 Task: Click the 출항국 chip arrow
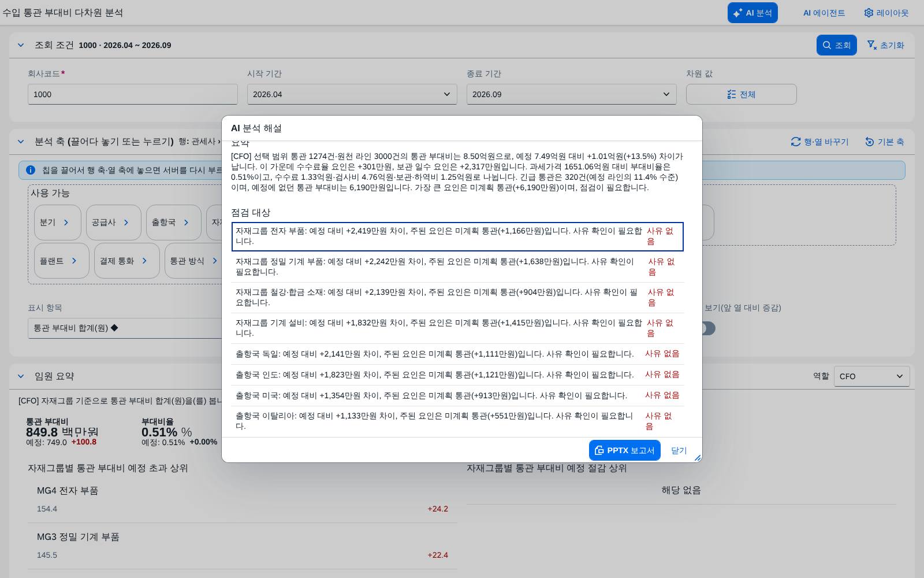click(x=186, y=223)
